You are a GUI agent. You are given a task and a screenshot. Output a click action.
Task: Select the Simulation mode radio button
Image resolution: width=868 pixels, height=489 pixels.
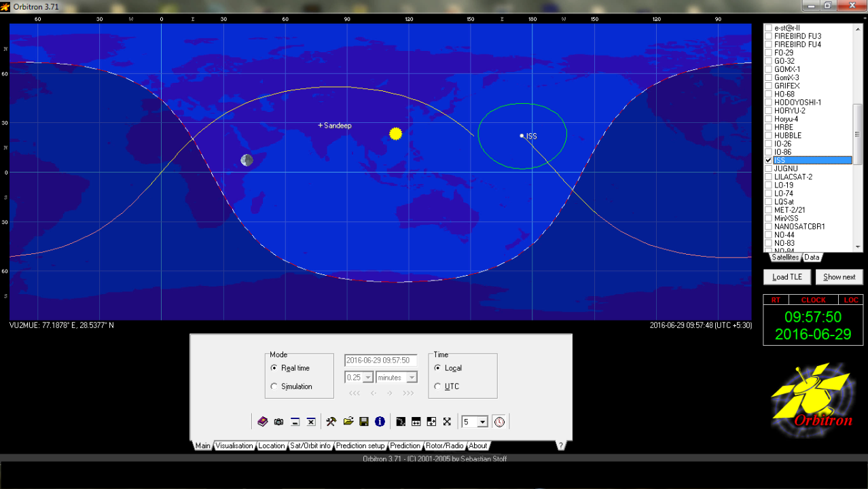click(x=274, y=386)
